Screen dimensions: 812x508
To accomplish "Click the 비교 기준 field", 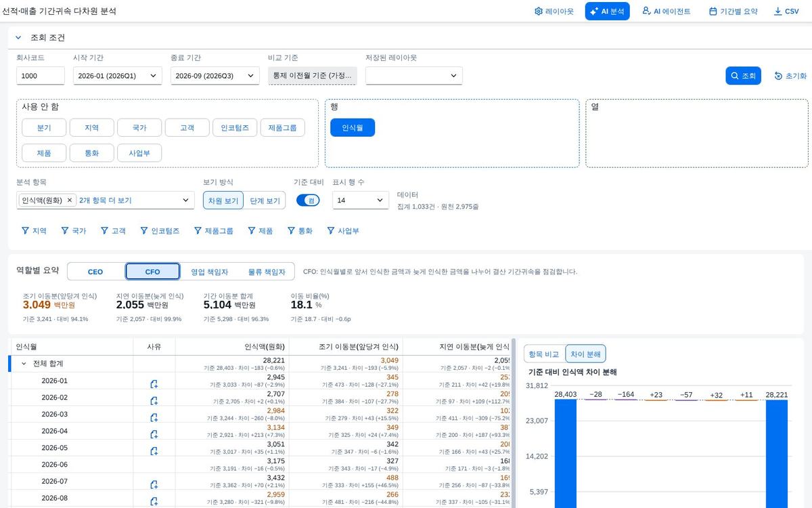I will 312,76.
